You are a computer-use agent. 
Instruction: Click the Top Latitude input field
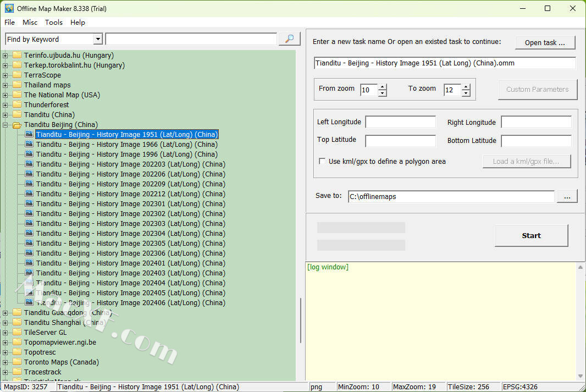tap(401, 141)
